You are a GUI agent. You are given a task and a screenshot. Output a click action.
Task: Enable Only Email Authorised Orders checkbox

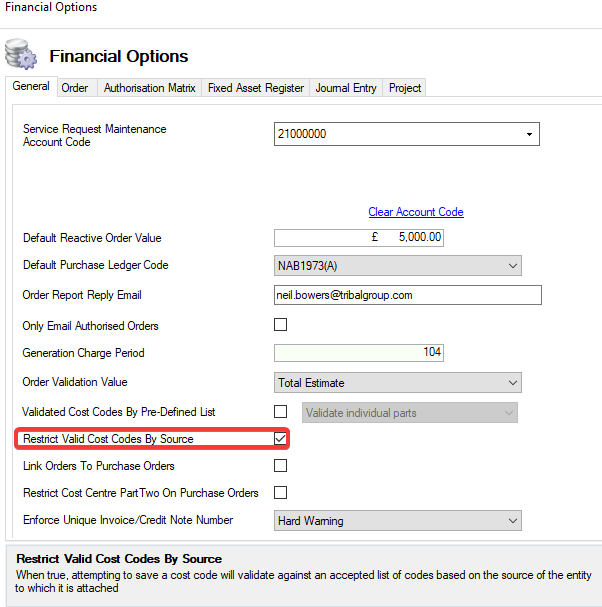coord(281,325)
